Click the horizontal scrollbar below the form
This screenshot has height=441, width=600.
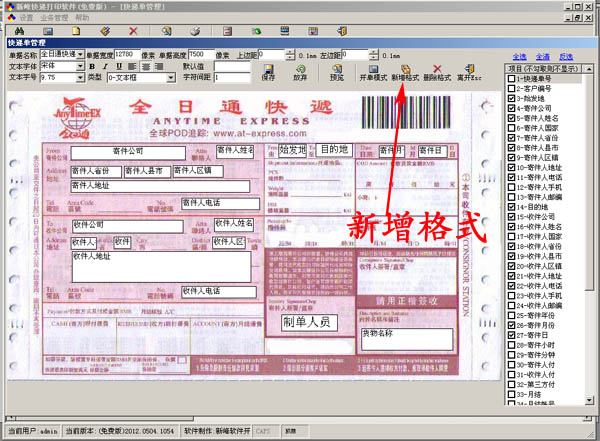pyautogui.click(x=298, y=418)
